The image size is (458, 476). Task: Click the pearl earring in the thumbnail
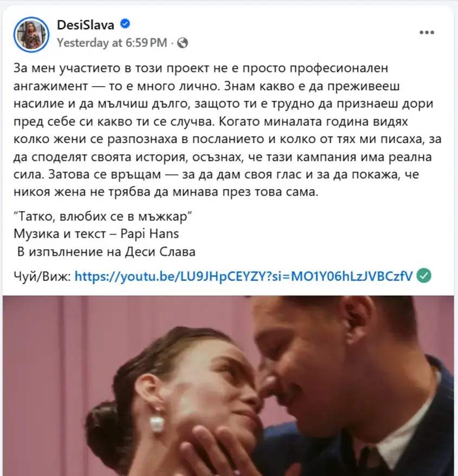click(157, 424)
